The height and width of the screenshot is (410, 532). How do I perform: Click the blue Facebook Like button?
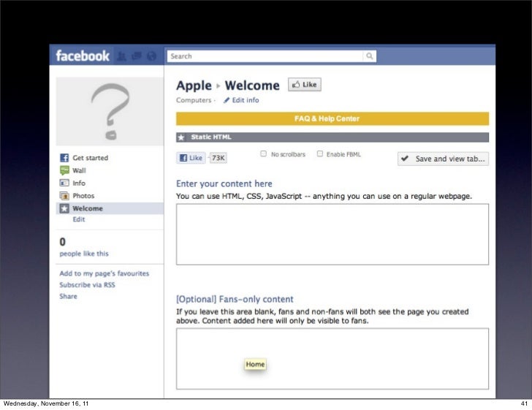tap(191, 158)
